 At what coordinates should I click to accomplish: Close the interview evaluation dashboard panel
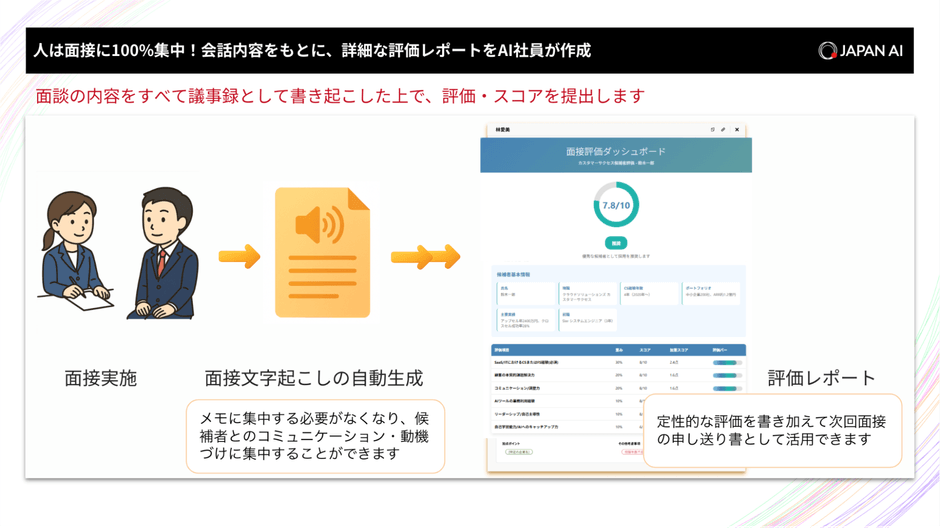(737, 130)
